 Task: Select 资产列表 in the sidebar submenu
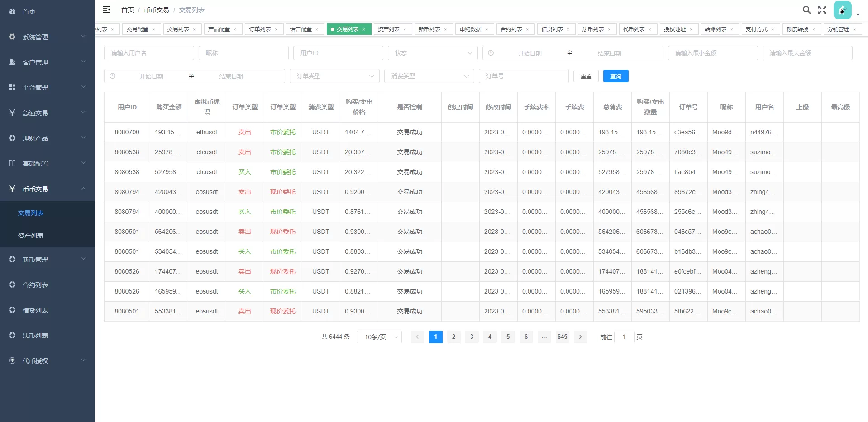(x=31, y=236)
